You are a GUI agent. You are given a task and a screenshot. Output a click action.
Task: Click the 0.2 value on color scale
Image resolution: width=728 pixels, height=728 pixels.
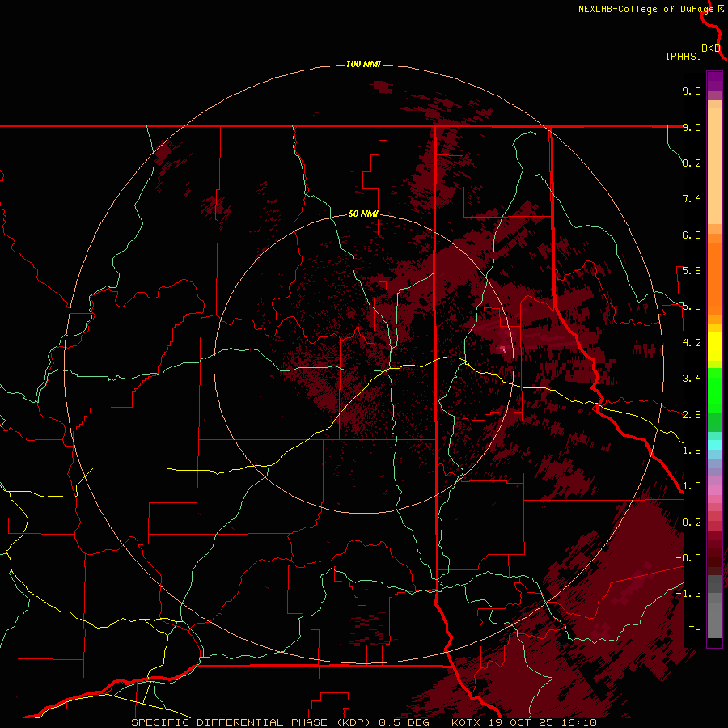coord(692,523)
